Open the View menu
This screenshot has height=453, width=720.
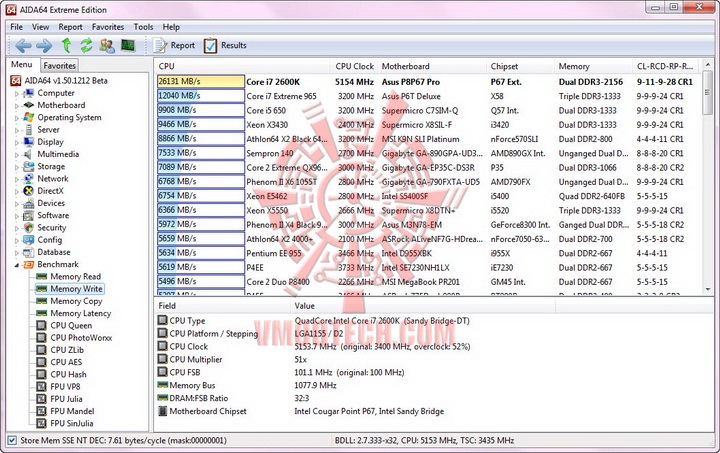(40, 27)
